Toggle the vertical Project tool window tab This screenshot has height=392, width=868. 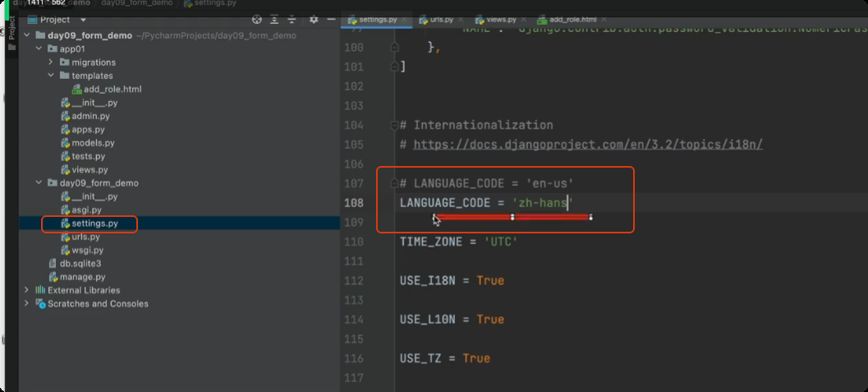[x=12, y=32]
